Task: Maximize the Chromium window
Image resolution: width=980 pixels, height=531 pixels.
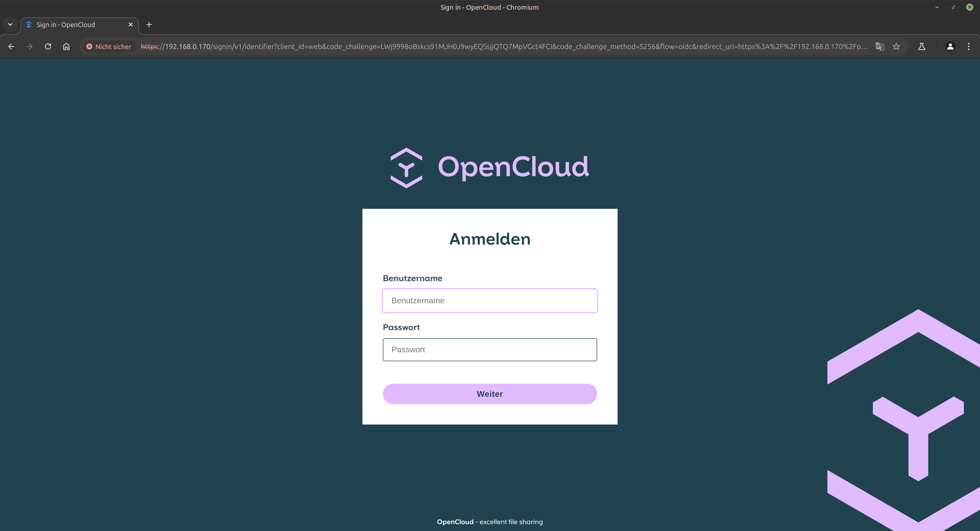Action: [953, 7]
